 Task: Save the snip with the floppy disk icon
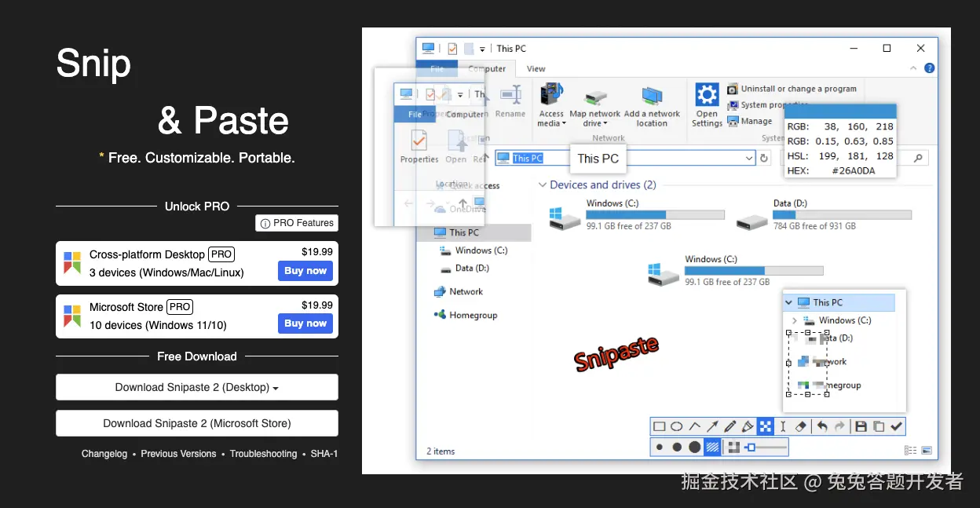point(861,426)
